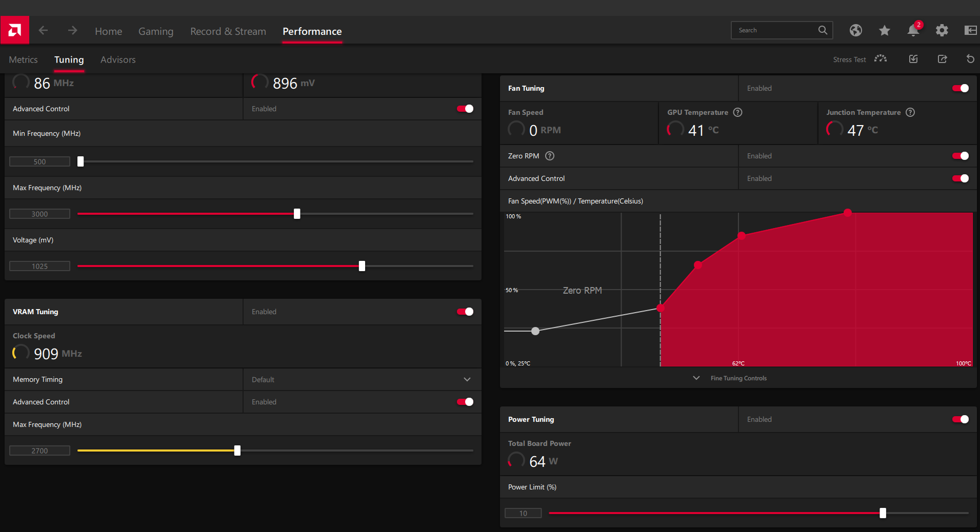Click the export profile icon
Viewport: 980px width, 532px height.
click(x=942, y=59)
